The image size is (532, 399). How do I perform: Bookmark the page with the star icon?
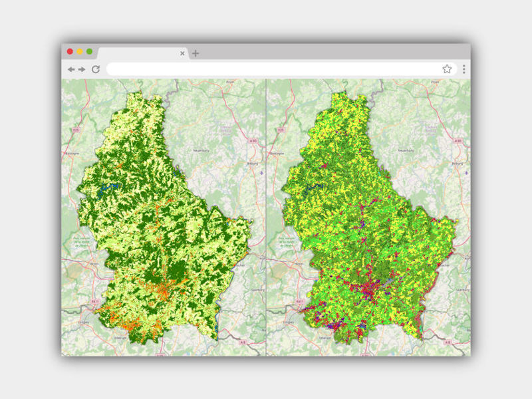pyautogui.click(x=447, y=69)
